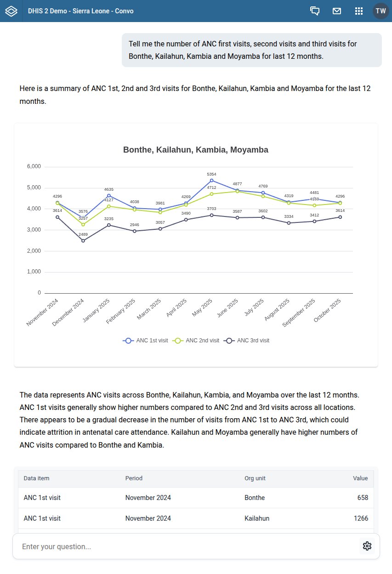Click the Value column header
This screenshot has width=392, height=574.
point(360,478)
